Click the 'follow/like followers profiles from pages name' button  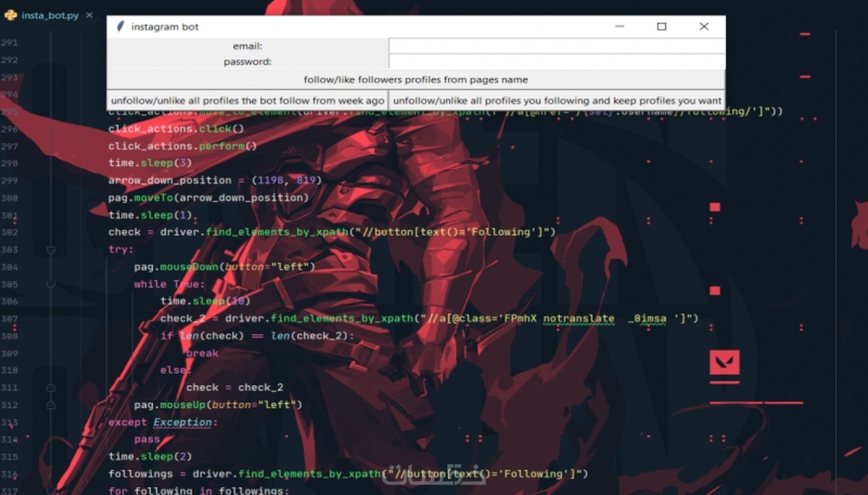[x=416, y=80]
